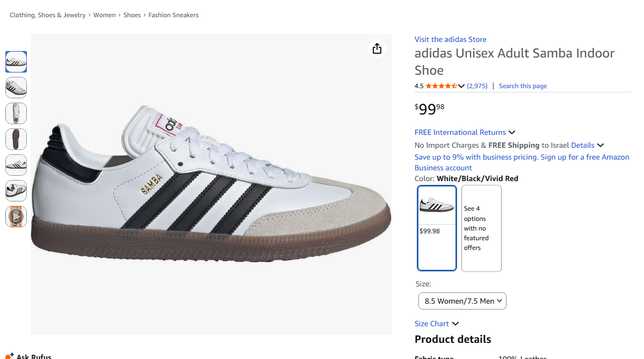644x359 pixels.
Task: Visit the adidas Store link
Action: (x=450, y=39)
